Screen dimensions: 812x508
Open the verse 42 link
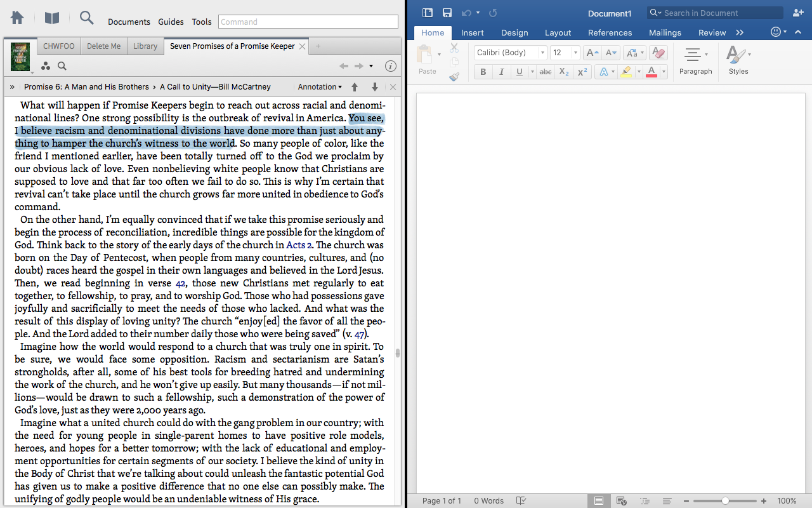click(x=181, y=283)
